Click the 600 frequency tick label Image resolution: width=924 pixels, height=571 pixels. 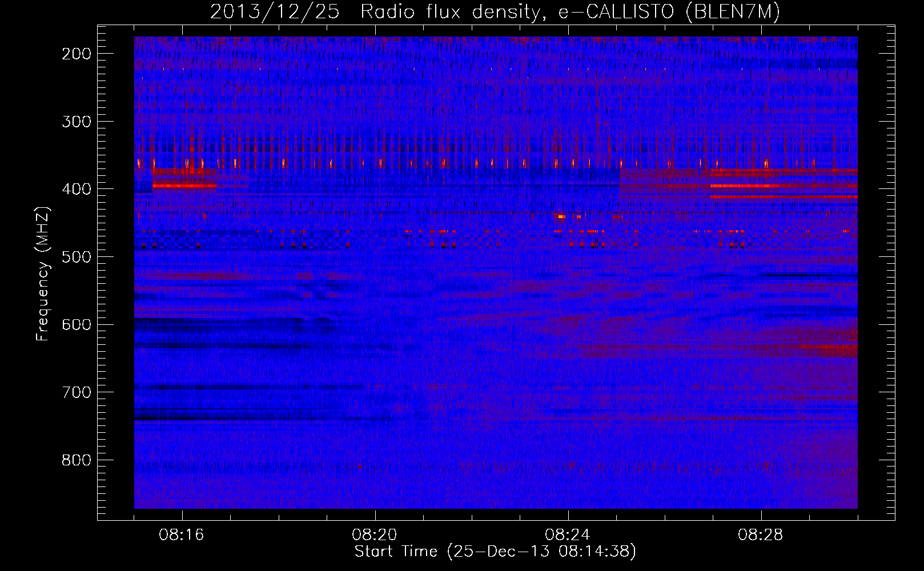(76, 324)
